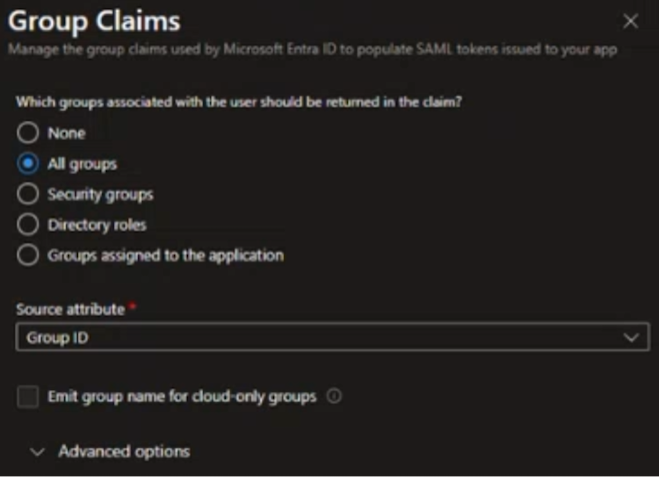Select Groups assigned to the application radio

(28, 255)
